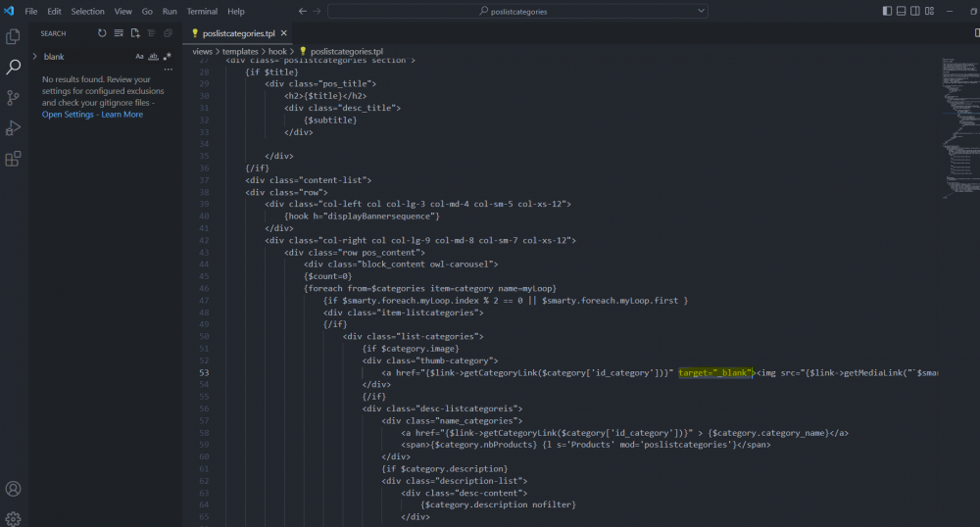Open the Terminal menu

coord(202,12)
